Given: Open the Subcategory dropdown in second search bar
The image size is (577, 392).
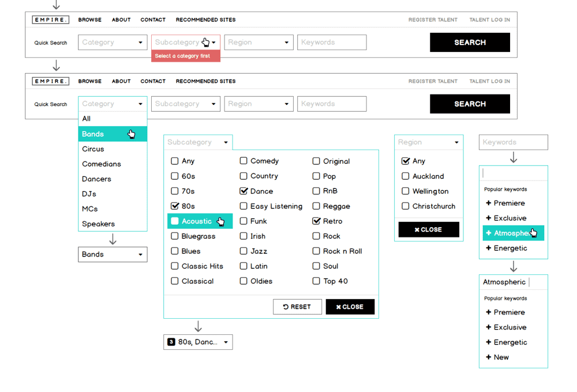Looking at the screenshot, I should [x=186, y=104].
